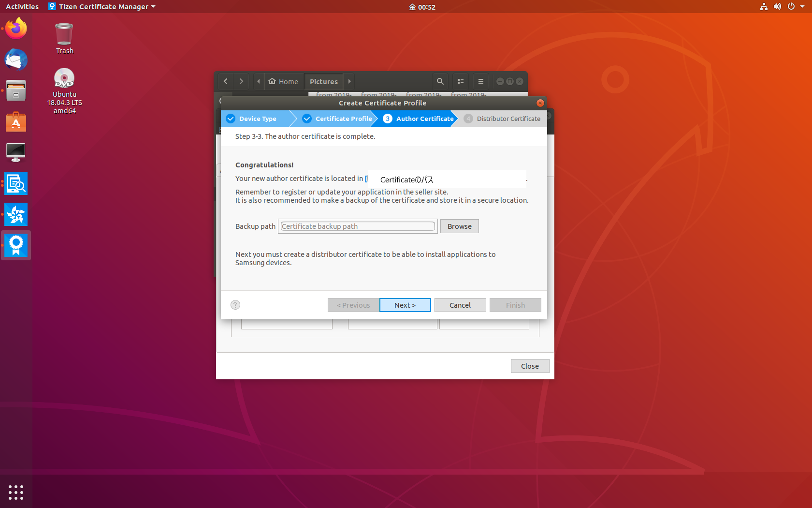Viewport: 812px width, 508px height.
Task: Show earlier path segments in Files pathbar
Action: 259,81
